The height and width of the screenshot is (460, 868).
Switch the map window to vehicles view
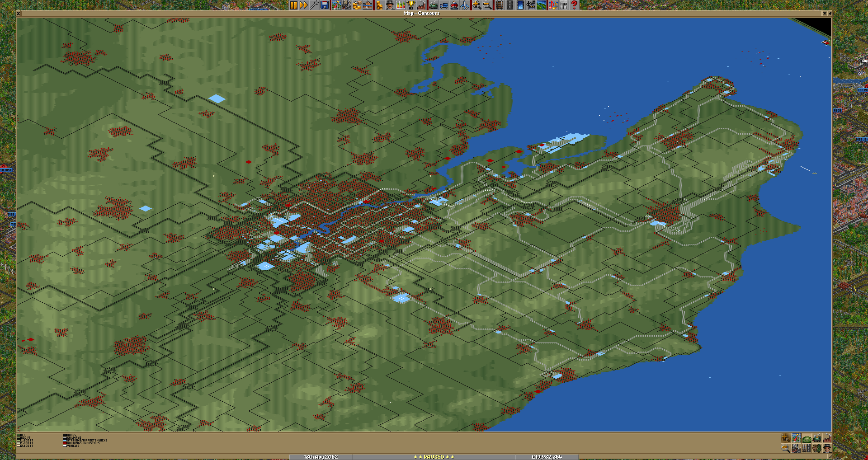click(817, 438)
